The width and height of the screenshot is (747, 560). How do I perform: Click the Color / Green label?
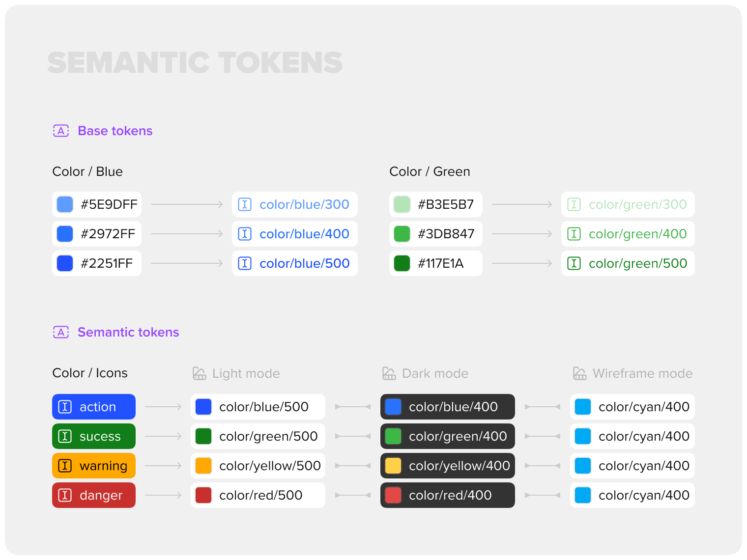(x=430, y=171)
